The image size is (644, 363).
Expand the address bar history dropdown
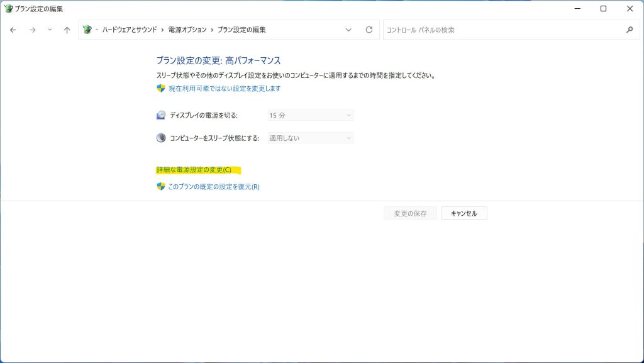[348, 30]
